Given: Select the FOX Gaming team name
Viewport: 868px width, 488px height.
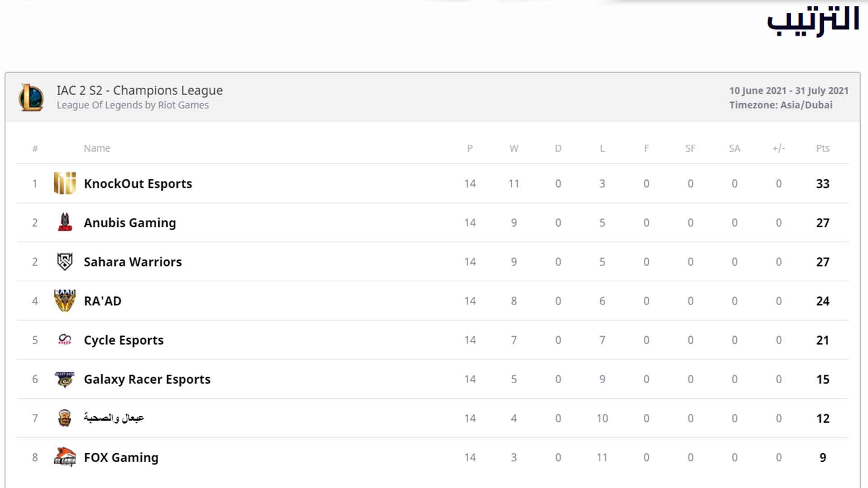Looking at the screenshot, I should pos(121,457).
